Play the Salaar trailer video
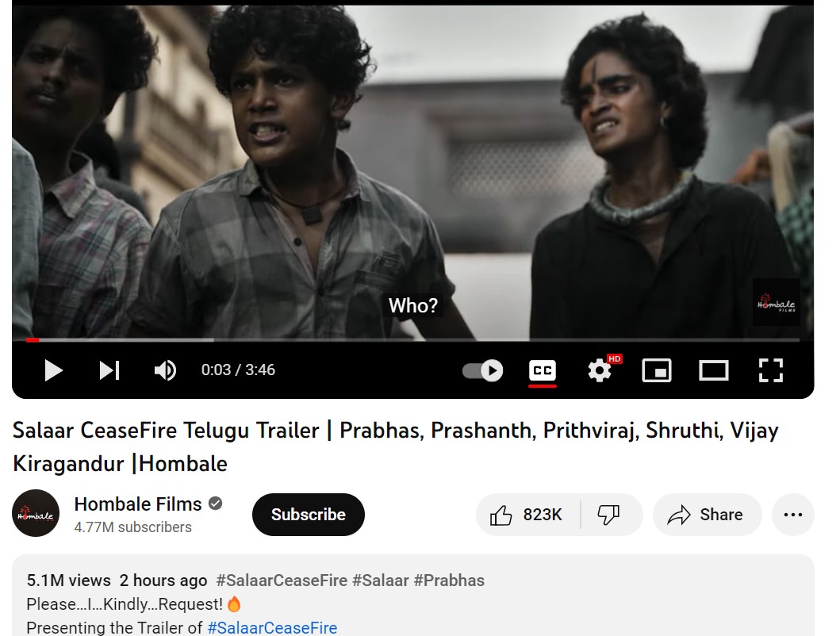 coord(53,370)
